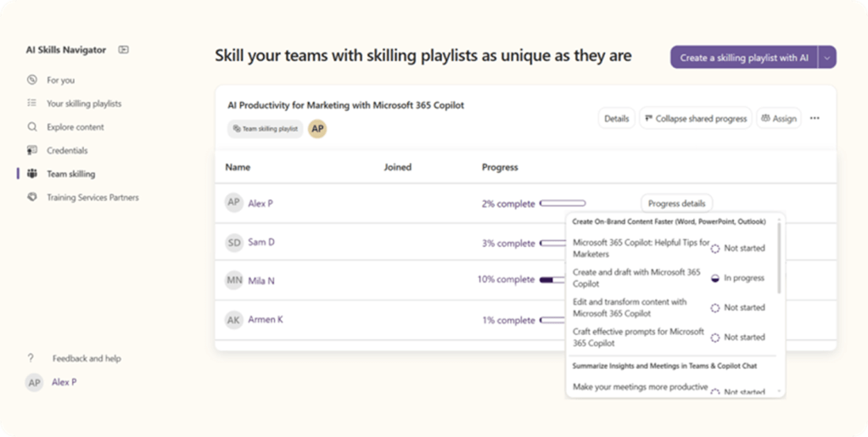Click the For you sidebar icon

tap(32, 80)
